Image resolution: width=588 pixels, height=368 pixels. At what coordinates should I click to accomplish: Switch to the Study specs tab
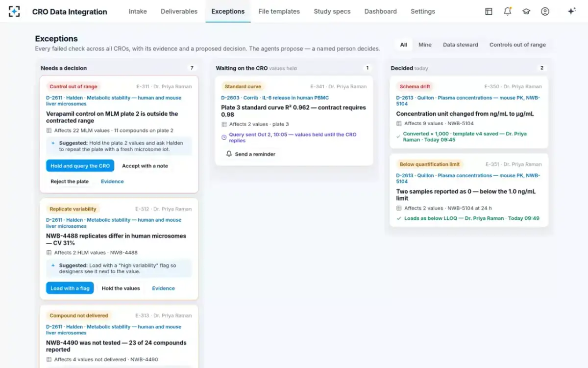point(332,11)
